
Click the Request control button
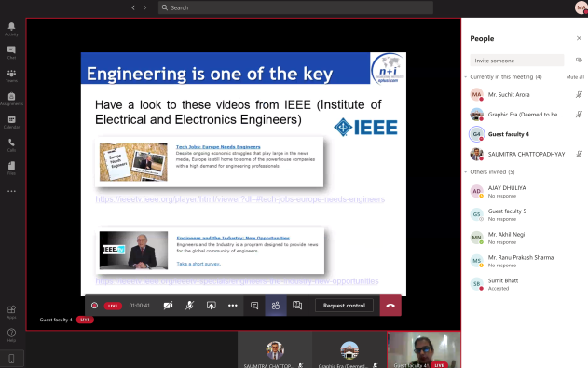[344, 306]
